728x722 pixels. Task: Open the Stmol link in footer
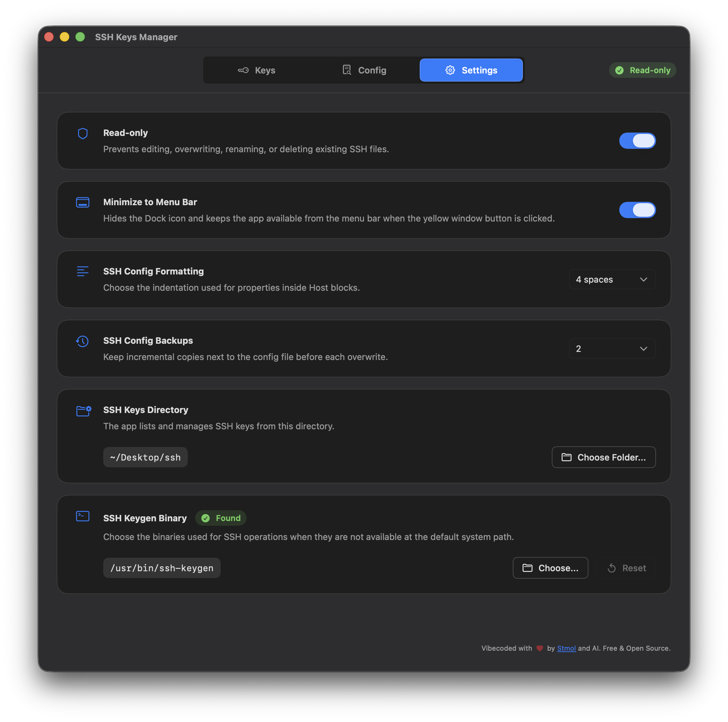(x=566, y=648)
